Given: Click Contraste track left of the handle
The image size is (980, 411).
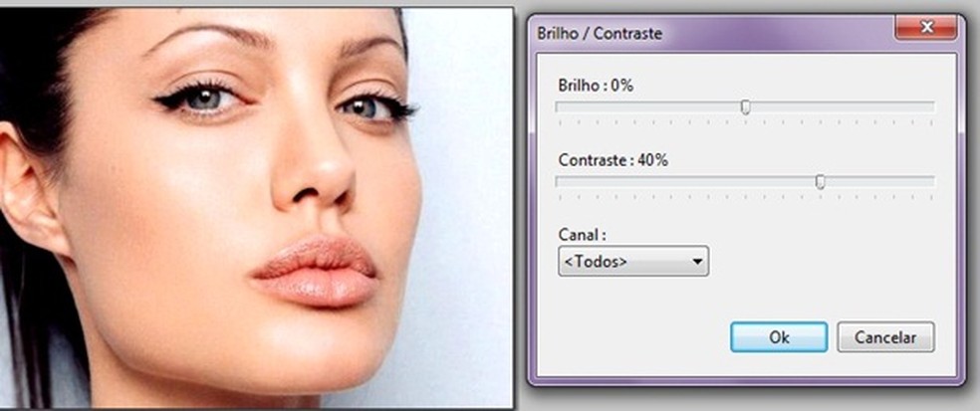Looking at the screenshot, I should tap(685, 181).
